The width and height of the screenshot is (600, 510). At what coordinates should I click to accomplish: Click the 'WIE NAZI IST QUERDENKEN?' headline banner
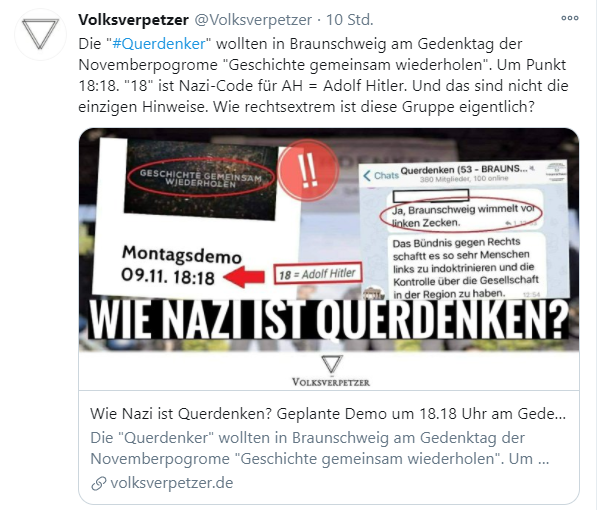329,319
